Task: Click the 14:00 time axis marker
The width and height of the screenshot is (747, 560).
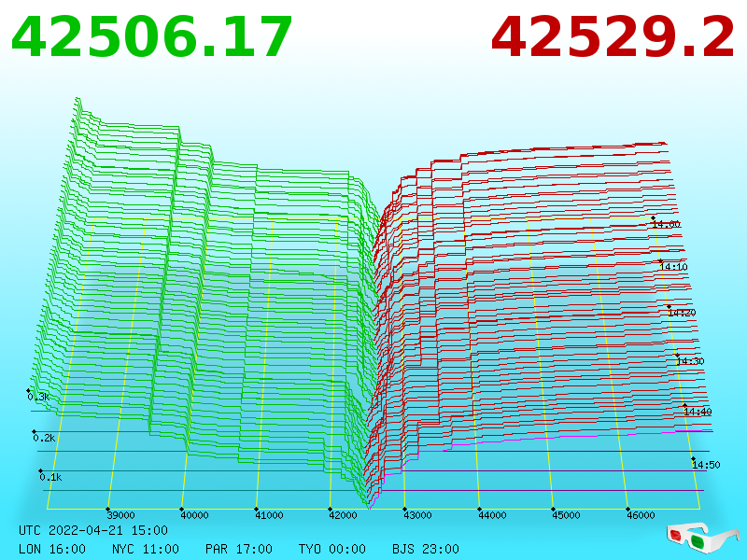Action: 667,224
